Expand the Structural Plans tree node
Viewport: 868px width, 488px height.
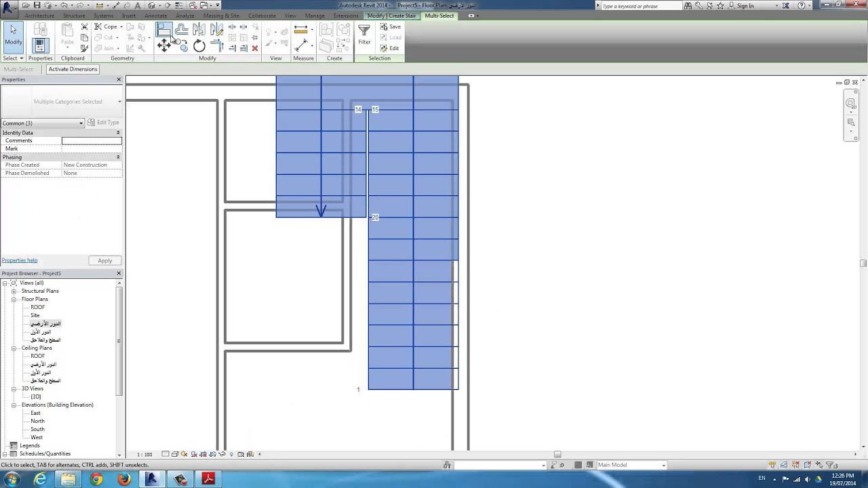14,291
